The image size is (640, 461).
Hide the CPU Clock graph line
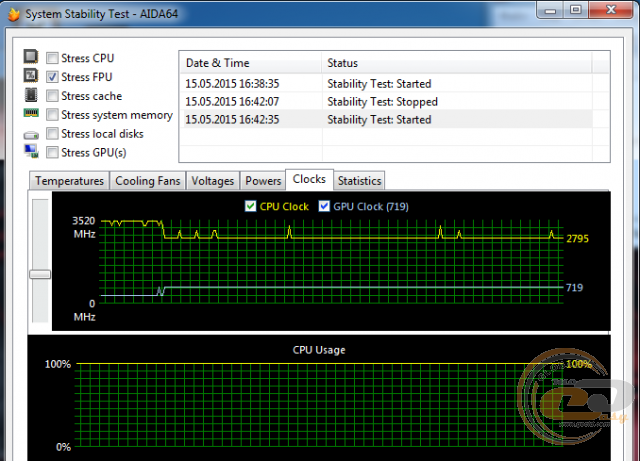[x=250, y=206]
